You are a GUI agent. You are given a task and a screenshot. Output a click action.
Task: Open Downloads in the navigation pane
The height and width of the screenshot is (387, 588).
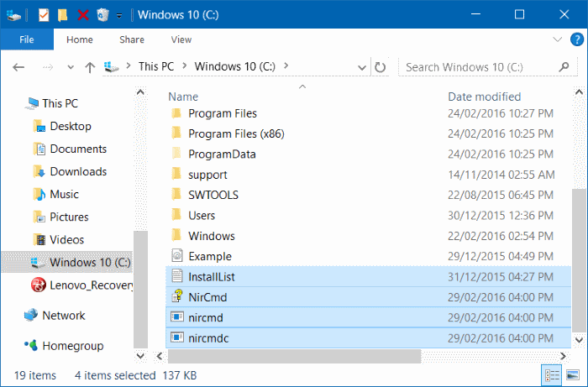(78, 171)
